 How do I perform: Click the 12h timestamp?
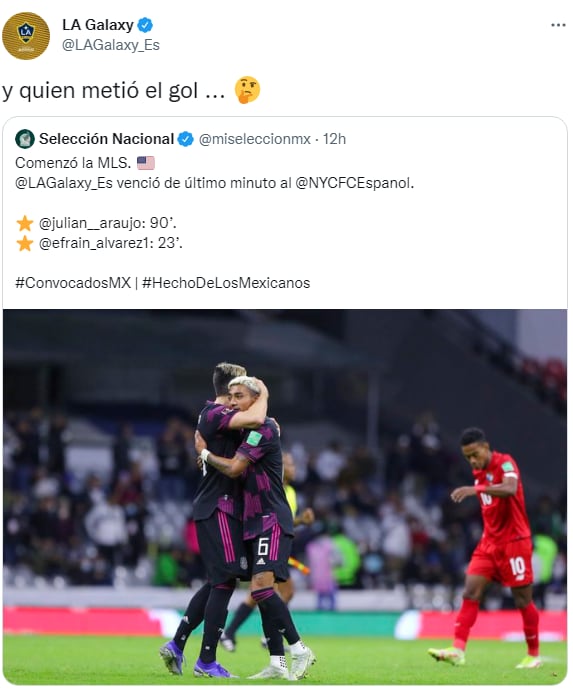[x=334, y=139]
